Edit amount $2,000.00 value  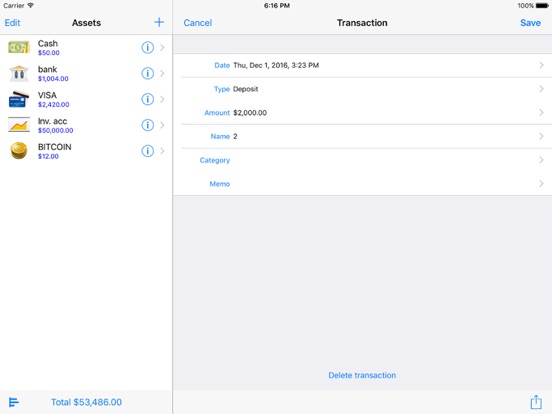[x=250, y=113]
